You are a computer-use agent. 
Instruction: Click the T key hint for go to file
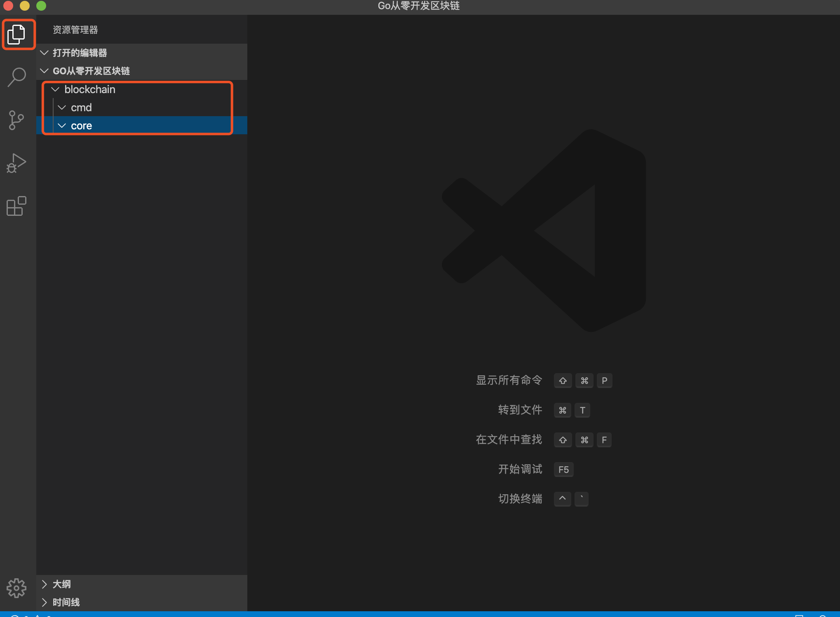(x=582, y=410)
